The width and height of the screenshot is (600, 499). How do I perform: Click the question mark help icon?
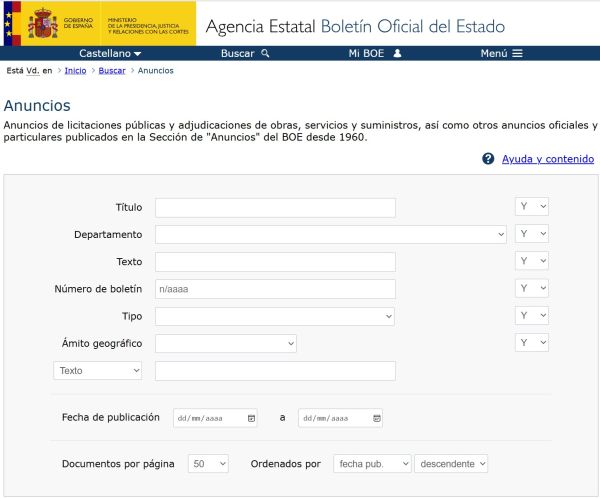pyautogui.click(x=488, y=158)
